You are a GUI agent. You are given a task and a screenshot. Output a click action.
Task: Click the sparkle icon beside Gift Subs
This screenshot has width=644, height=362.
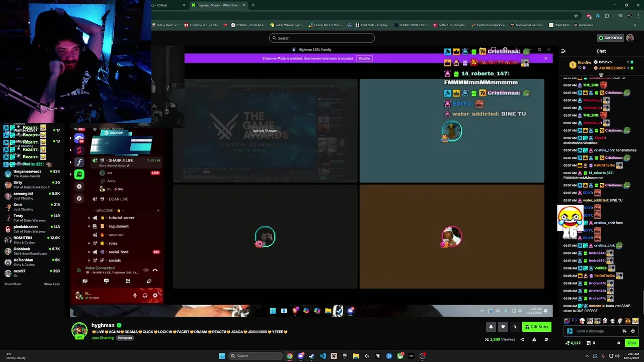[x=515, y=327]
